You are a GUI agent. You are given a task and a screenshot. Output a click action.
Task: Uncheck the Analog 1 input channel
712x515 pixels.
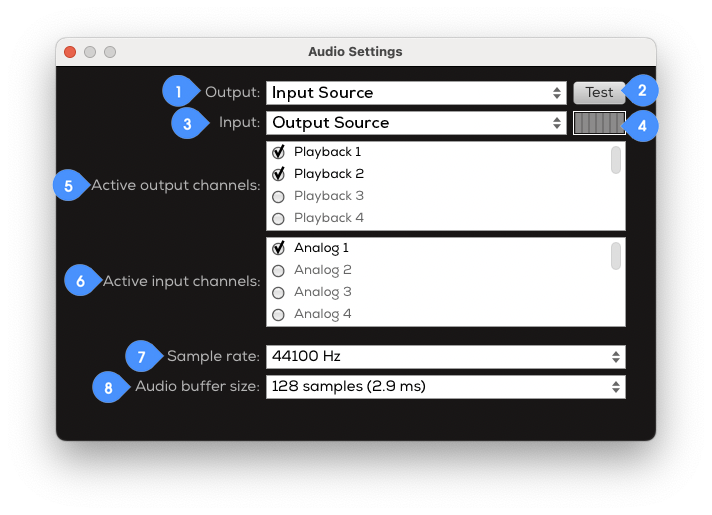279,248
